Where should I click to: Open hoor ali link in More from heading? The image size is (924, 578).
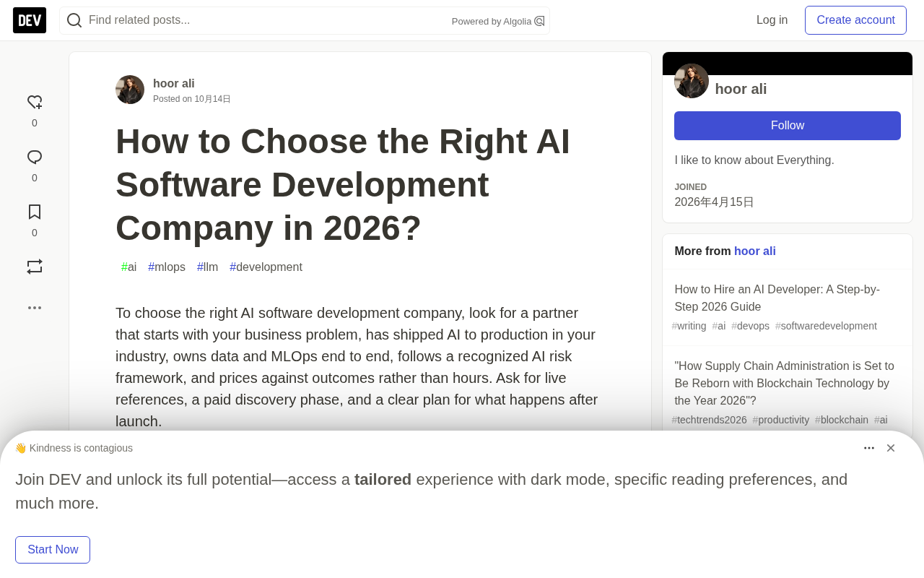pos(755,251)
